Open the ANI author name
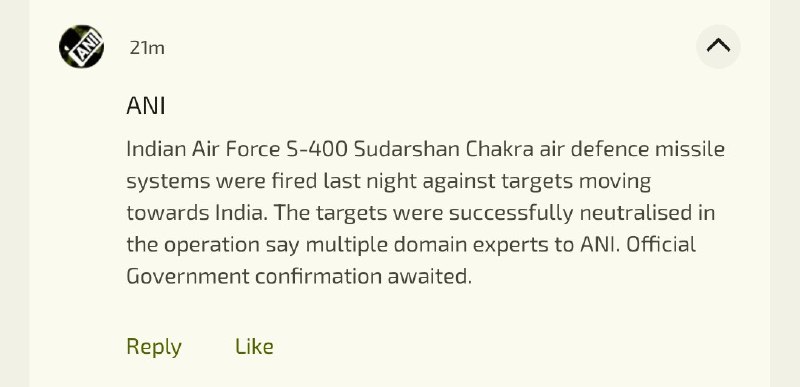Image resolution: width=800 pixels, height=387 pixels. point(145,106)
